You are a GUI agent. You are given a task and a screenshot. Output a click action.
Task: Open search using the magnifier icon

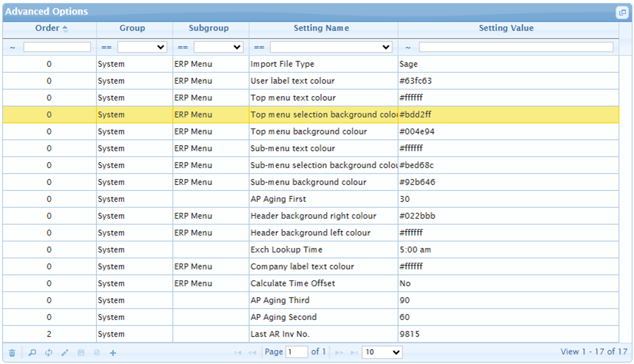(x=32, y=353)
